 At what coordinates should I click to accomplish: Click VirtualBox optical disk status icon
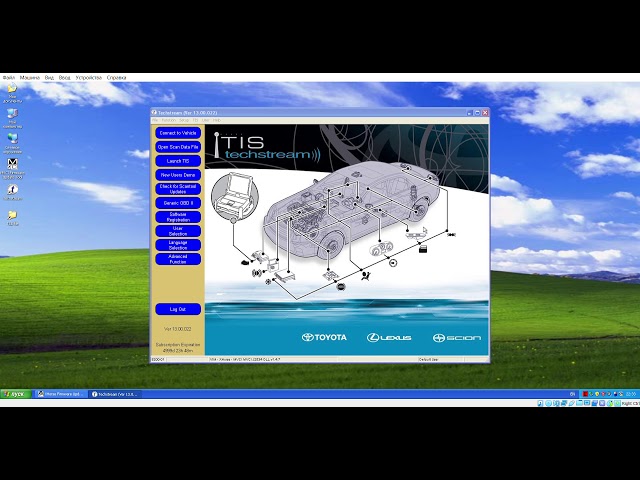pyautogui.click(x=549, y=403)
